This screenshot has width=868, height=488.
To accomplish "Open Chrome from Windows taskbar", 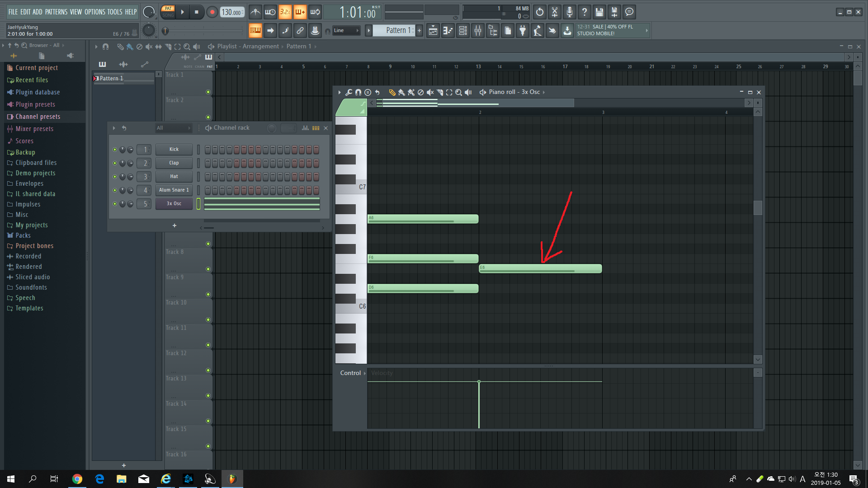I will 77,479.
